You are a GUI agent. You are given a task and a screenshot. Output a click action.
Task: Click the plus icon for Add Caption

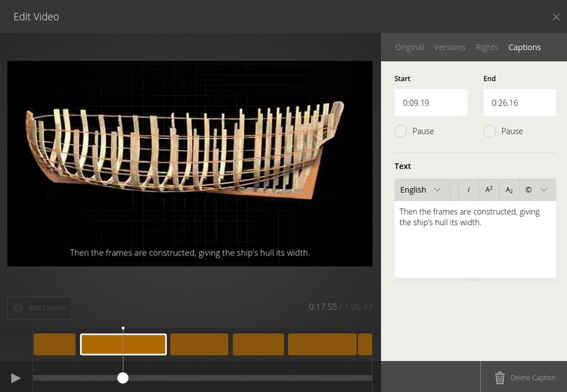[x=18, y=308]
